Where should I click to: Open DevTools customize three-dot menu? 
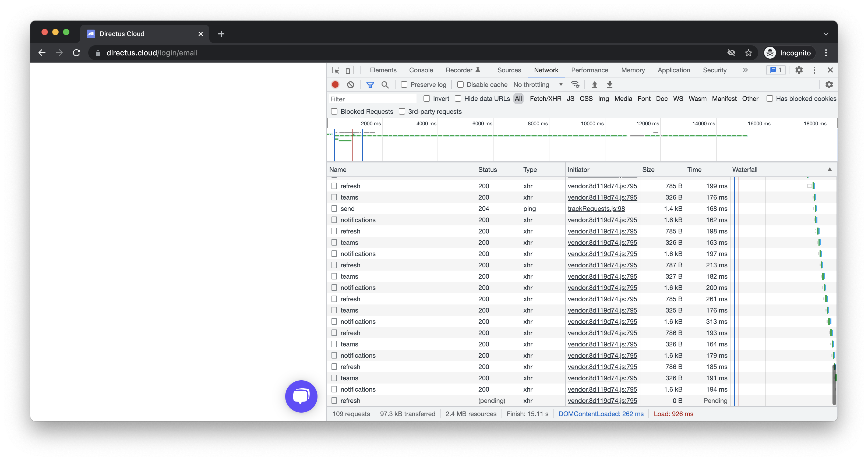coord(814,70)
